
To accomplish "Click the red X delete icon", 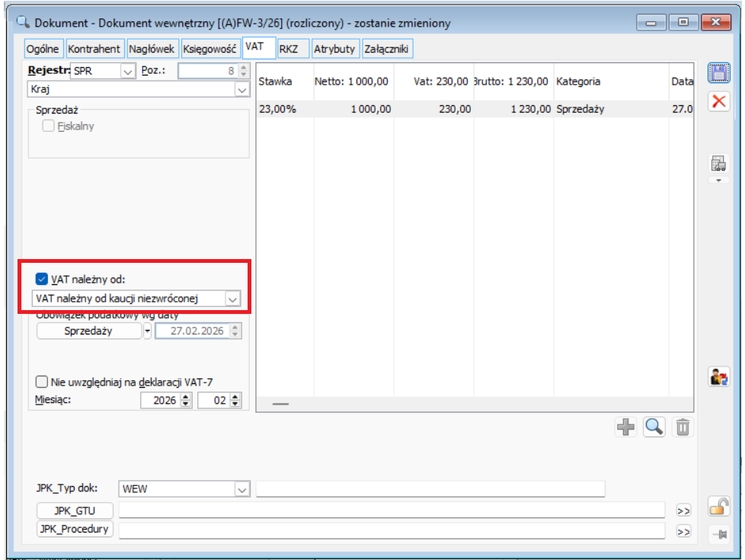I will 718,101.
